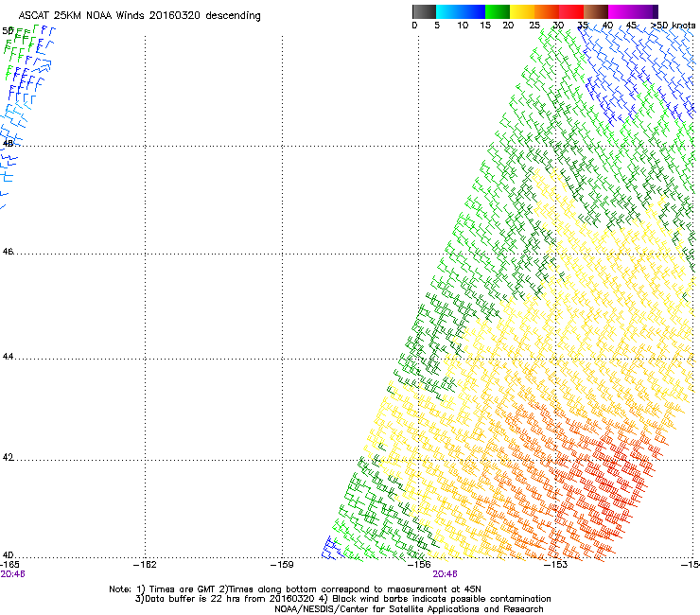Click the latitude label 50

[x=8, y=31]
